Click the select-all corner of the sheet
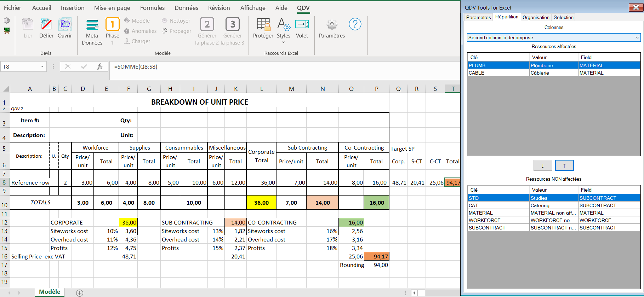This screenshot has width=644, height=297. click(x=5, y=89)
